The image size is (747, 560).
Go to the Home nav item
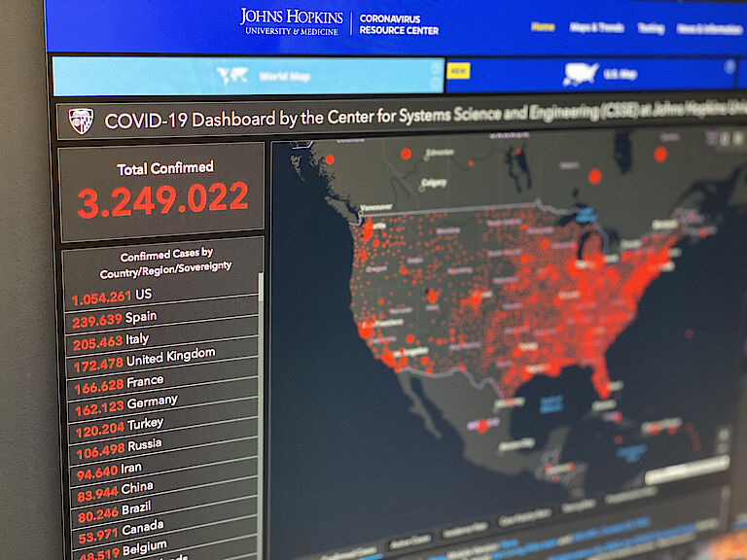(543, 26)
